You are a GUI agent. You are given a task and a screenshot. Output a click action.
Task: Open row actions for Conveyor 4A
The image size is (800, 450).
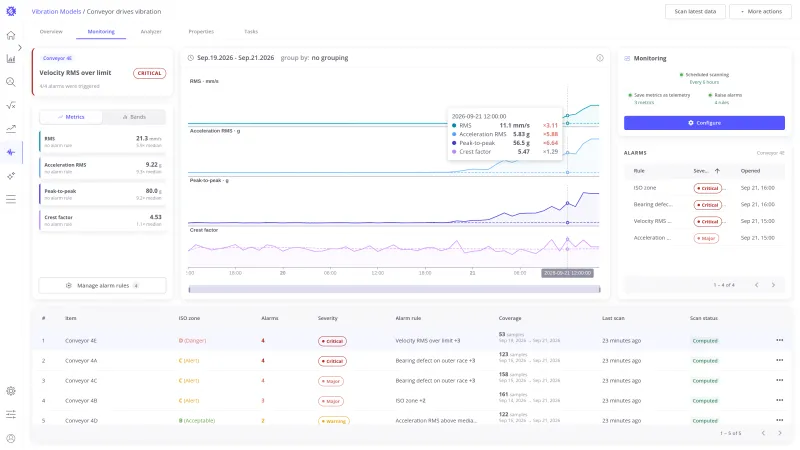779,360
